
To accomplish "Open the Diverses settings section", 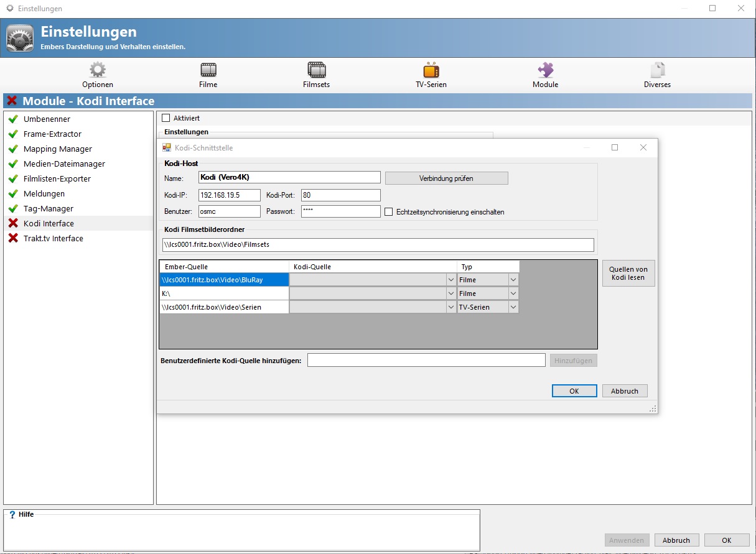I will pos(657,75).
